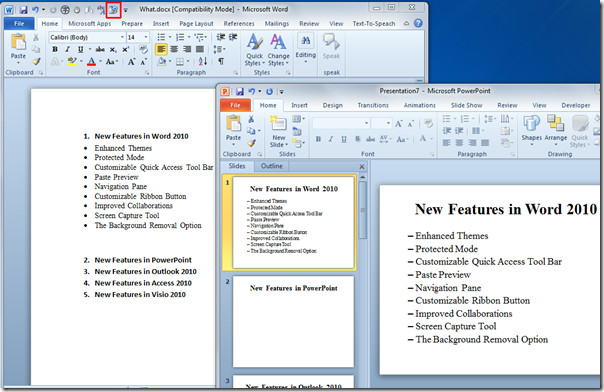Image resolution: width=604 pixels, height=392 pixels.
Task: Click the slide pane vertical scrollbar
Action: pyautogui.click(x=362, y=209)
